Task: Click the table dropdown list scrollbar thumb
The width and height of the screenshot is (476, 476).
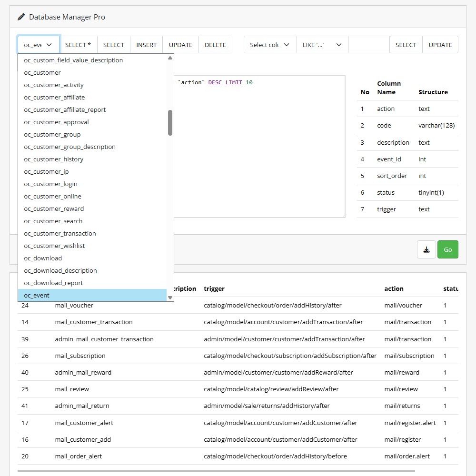Action: pos(170,123)
